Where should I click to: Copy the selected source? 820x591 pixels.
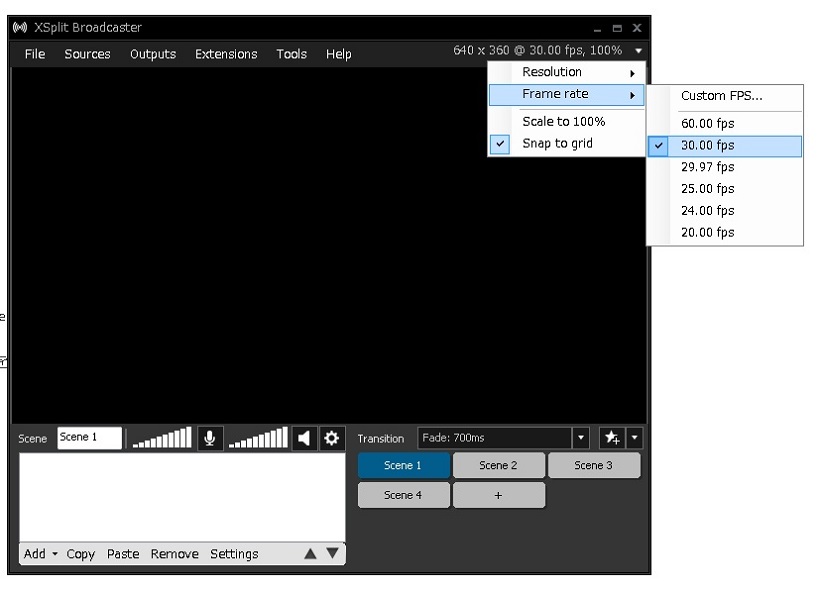81,554
